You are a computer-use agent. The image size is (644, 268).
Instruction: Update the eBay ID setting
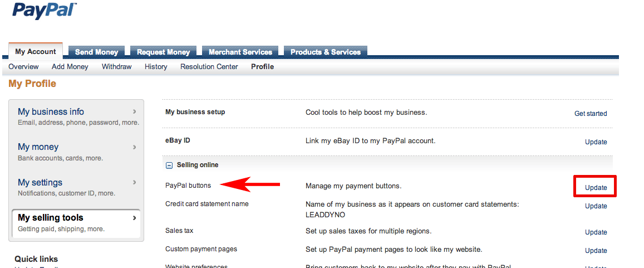click(596, 142)
